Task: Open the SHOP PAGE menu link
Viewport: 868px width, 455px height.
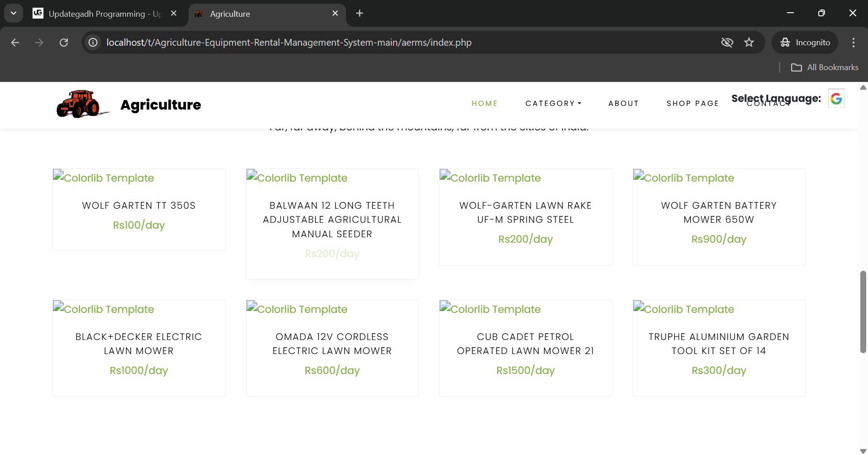Action: [693, 104]
